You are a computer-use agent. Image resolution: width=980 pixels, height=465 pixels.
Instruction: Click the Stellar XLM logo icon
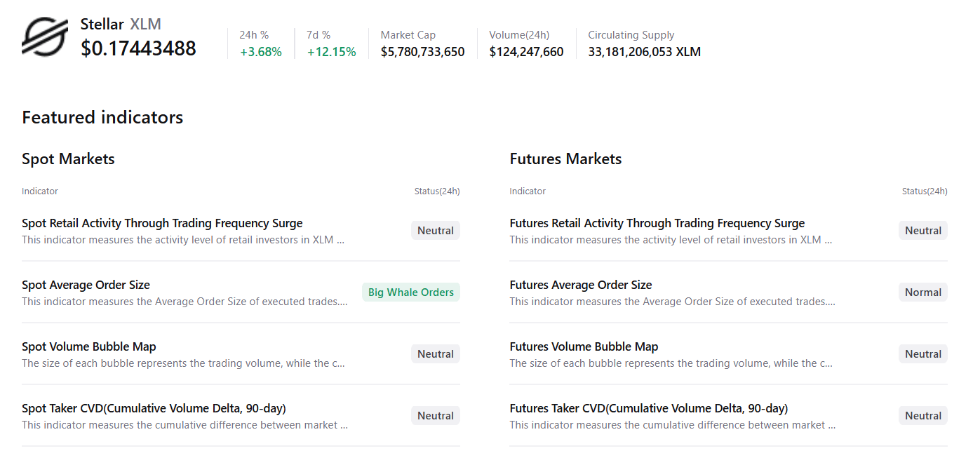tap(45, 37)
